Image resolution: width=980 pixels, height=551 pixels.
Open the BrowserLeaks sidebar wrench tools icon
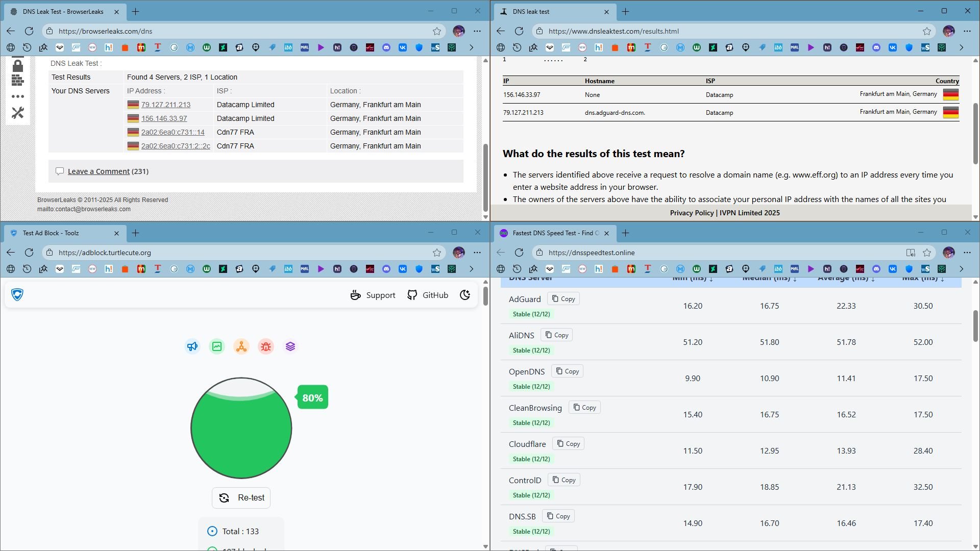pos(18,112)
